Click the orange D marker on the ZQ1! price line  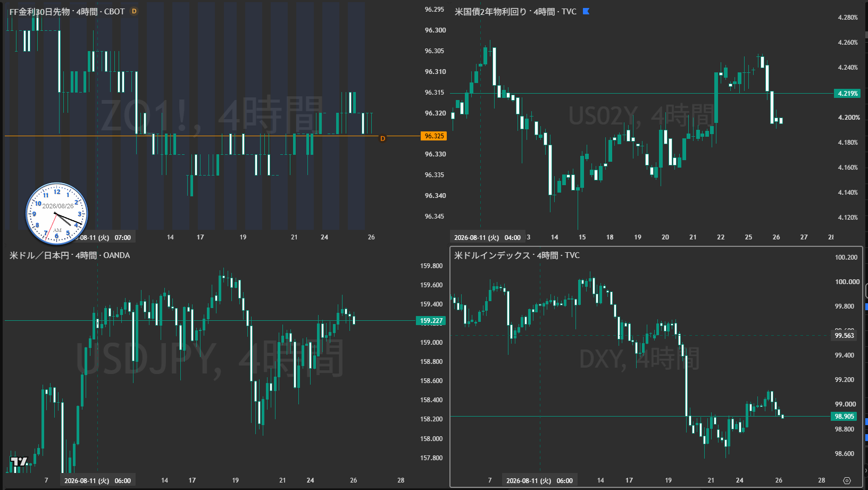[382, 138]
